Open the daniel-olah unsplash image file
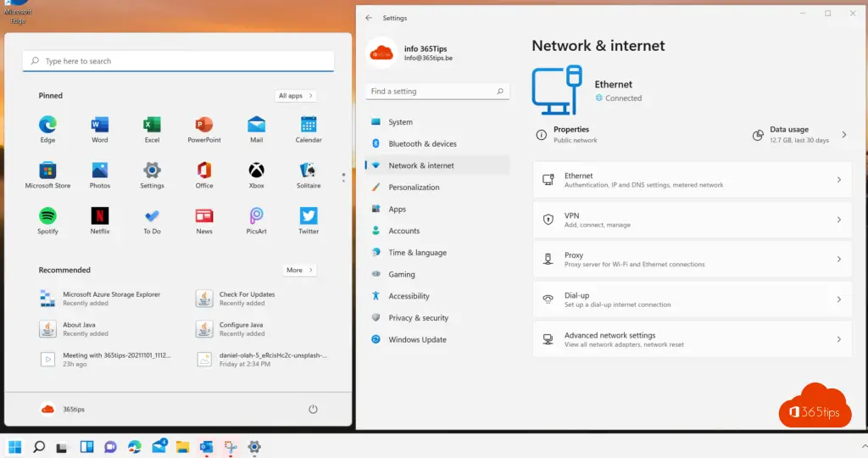The image size is (868, 458). pyautogui.click(x=261, y=360)
